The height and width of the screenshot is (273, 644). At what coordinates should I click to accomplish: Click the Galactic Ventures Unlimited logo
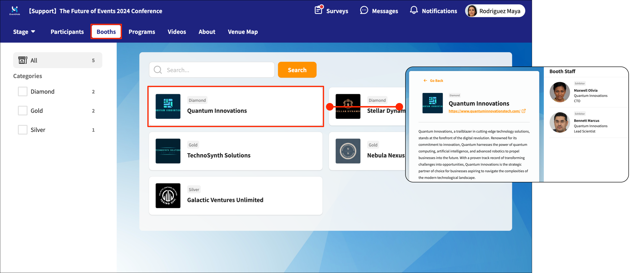(168, 196)
